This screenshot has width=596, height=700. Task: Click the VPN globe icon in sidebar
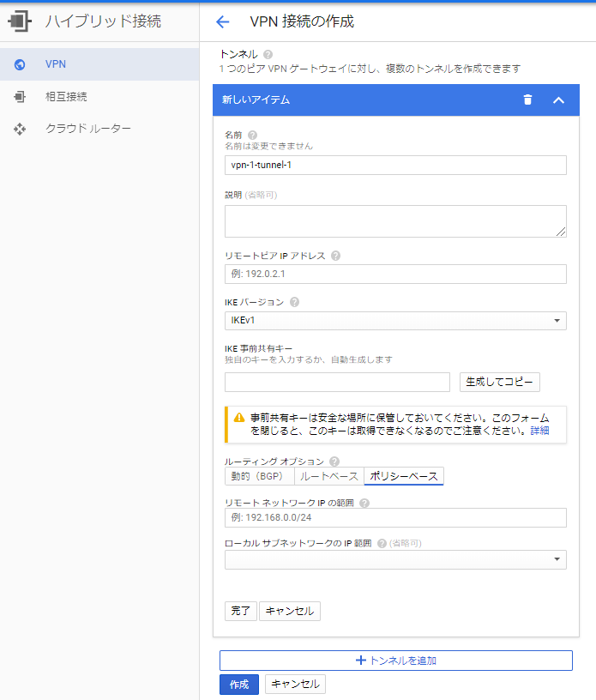click(x=20, y=64)
